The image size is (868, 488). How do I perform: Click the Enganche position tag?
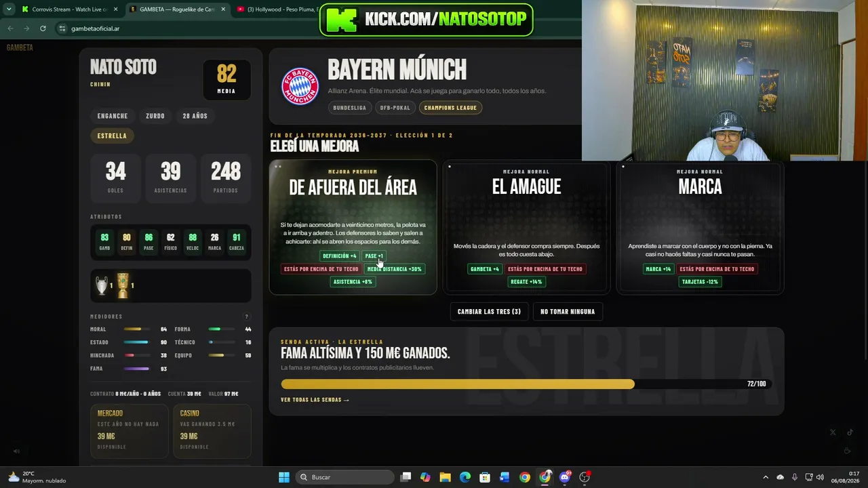point(113,116)
